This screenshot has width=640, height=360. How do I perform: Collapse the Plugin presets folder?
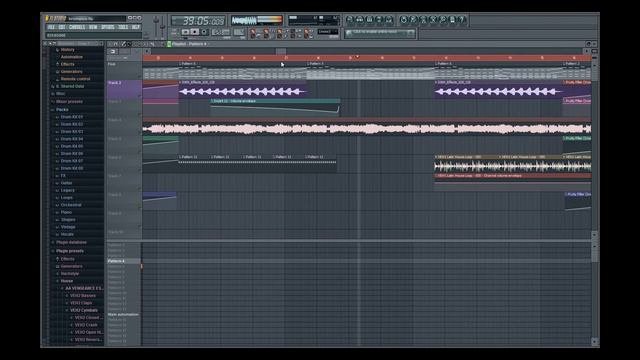[x=69, y=251]
